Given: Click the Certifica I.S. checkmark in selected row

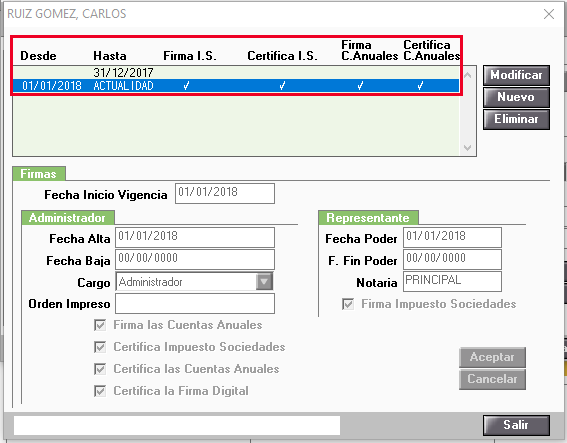Looking at the screenshot, I should (282, 86).
